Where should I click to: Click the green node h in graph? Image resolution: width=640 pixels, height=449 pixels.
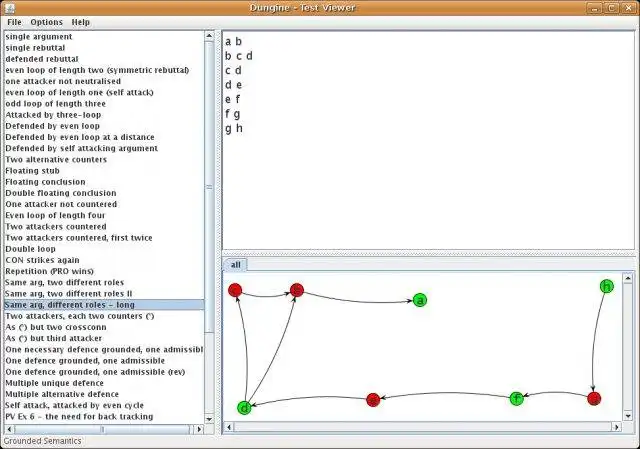point(607,287)
